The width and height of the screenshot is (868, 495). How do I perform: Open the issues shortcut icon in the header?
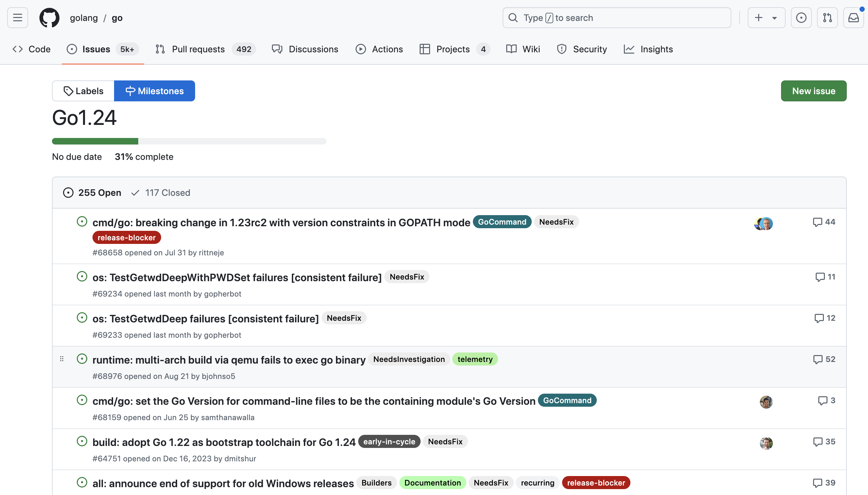tap(801, 18)
